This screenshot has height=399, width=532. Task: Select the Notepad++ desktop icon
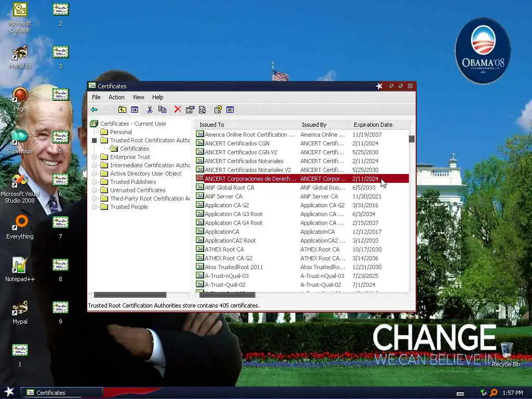(20, 270)
